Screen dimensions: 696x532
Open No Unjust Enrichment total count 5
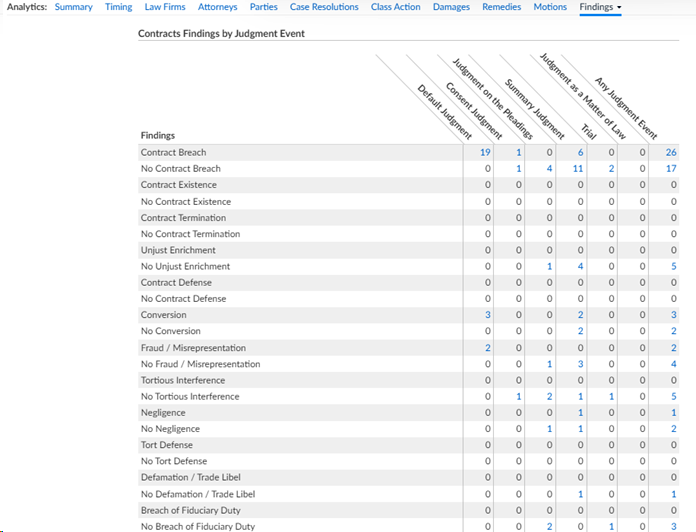click(673, 266)
